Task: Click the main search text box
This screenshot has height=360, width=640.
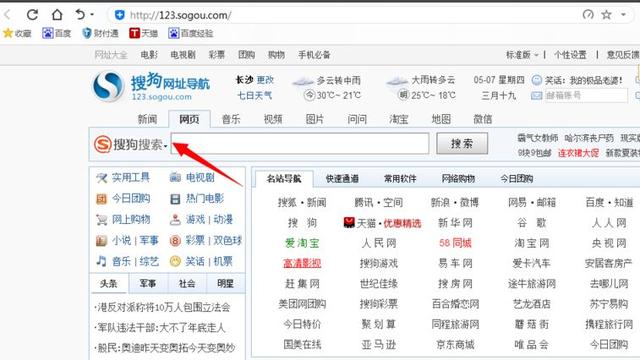Action: (x=300, y=143)
